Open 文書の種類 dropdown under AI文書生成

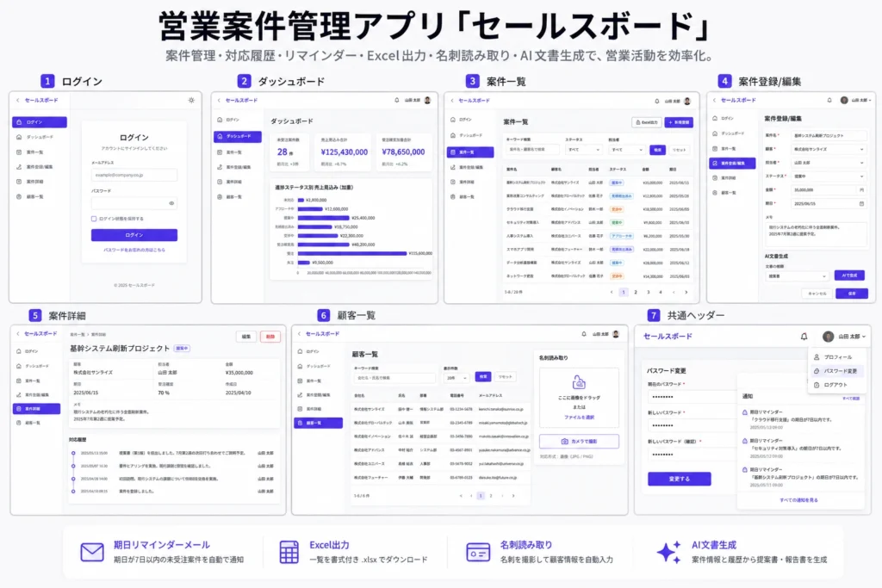point(797,276)
